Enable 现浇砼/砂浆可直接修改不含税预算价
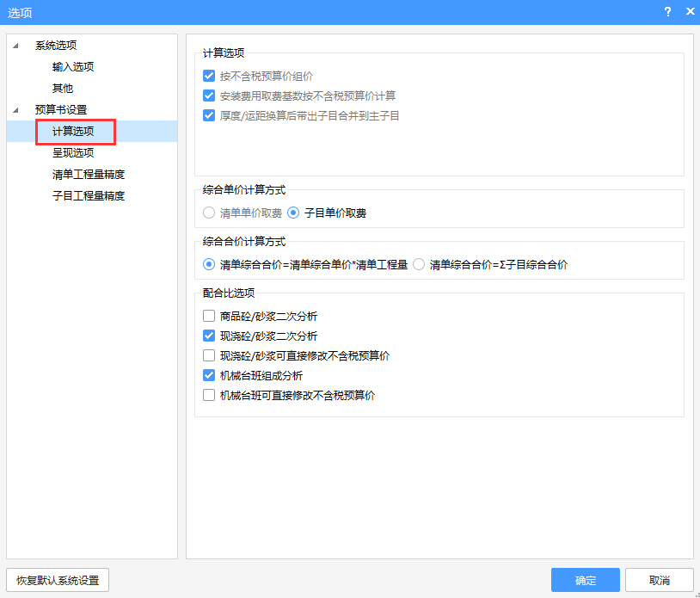The width and height of the screenshot is (700, 598). point(209,355)
